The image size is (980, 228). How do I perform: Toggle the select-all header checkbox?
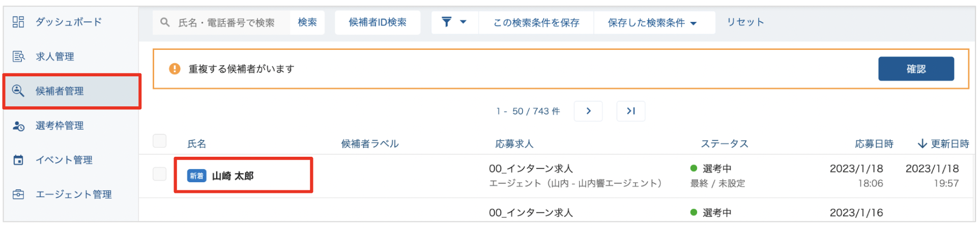coord(160,141)
